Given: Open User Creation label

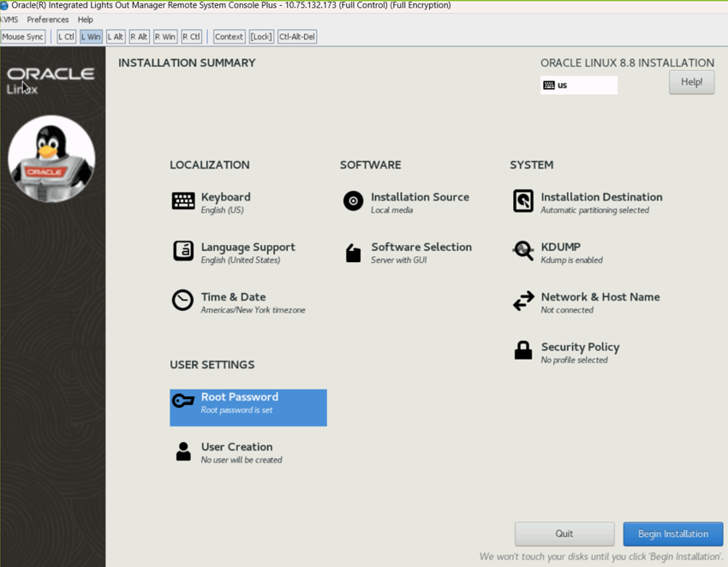Looking at the screenshot, I should coord(236,447).
